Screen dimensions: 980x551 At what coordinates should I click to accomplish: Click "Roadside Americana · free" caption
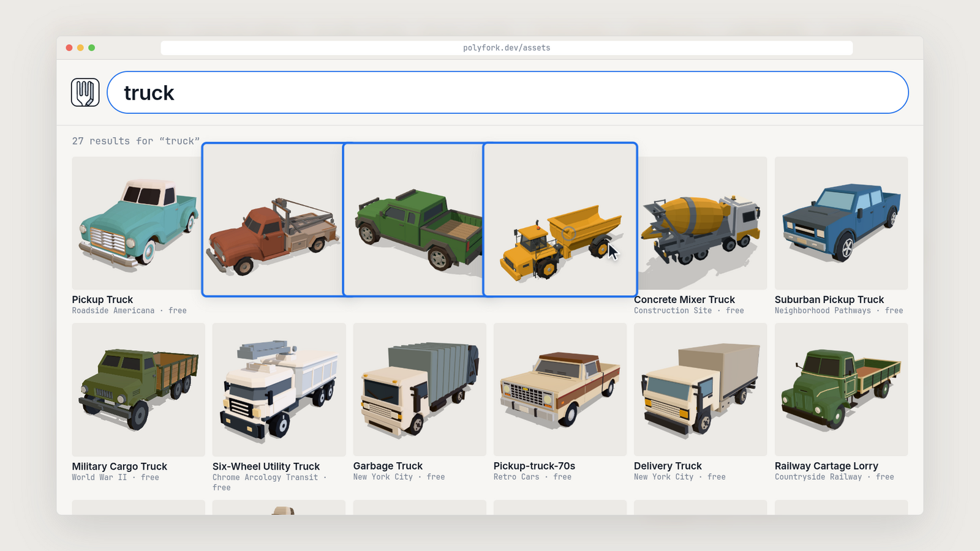(x=129, y=310)
